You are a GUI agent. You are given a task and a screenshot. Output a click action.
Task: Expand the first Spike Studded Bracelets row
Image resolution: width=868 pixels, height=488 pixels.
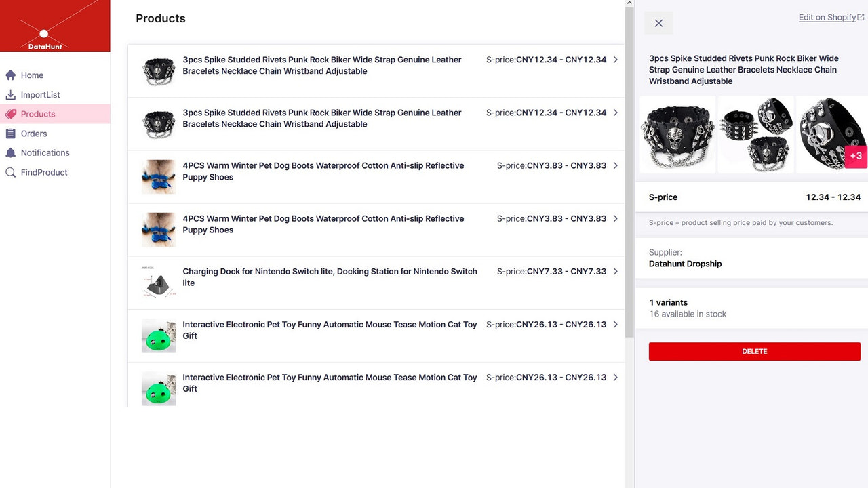pyautogui.click(x=615, y=60)
